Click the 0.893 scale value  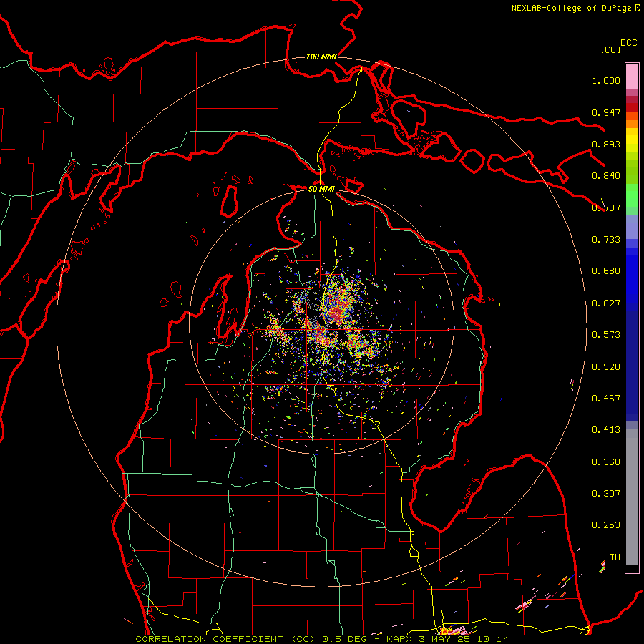606,144
